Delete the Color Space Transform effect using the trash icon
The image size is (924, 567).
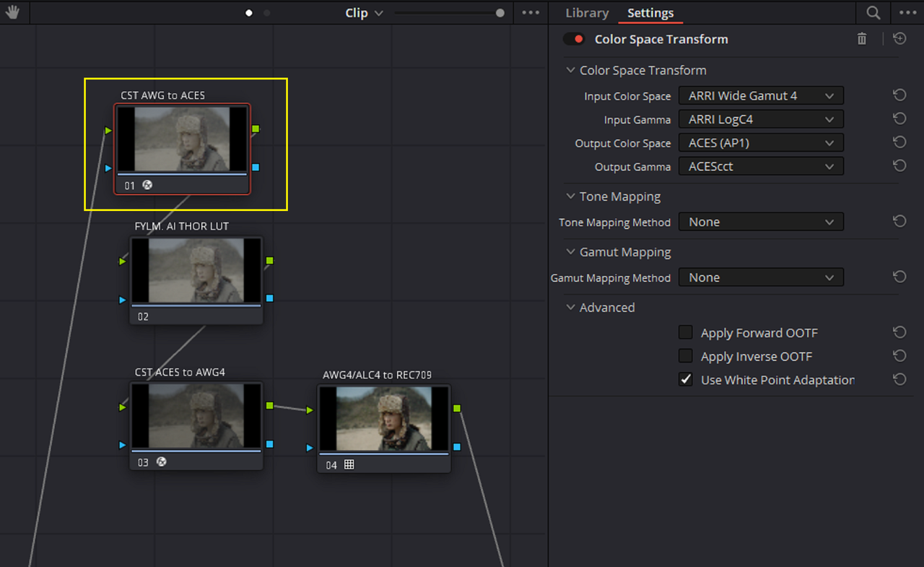coord(862,39)
